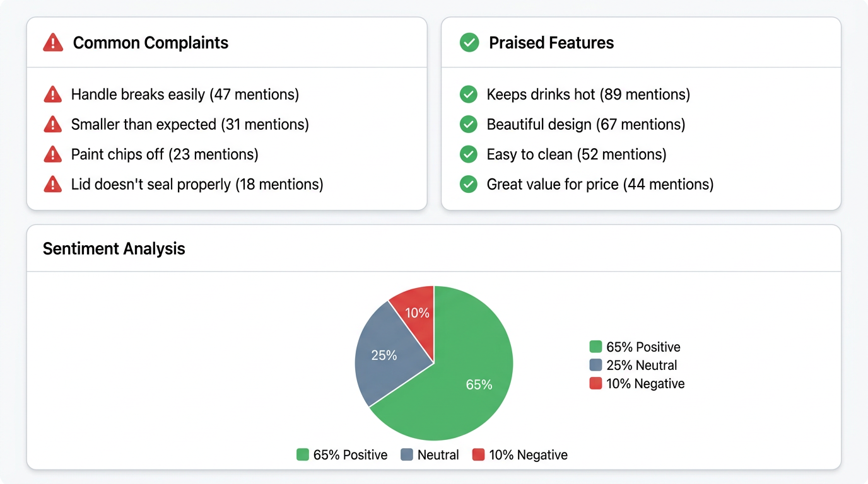The width and height of the screenshot is (868, 484).
Task: Click the warning icon beside Lid doesn't seal properly
Action: (53, 184)
